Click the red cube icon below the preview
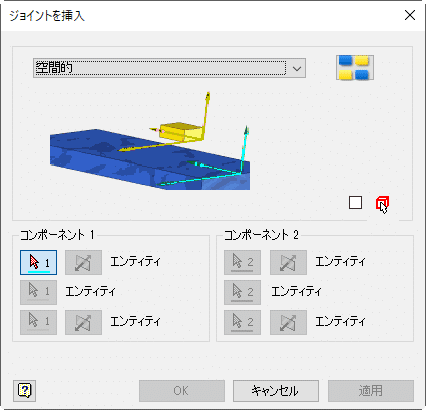Viewport: 426px width, 410px height. tap(382, 203)
